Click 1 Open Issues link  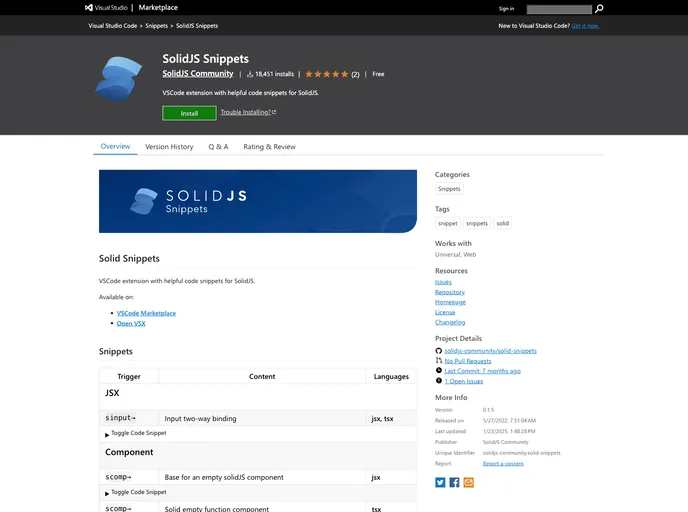coord(464,381)
